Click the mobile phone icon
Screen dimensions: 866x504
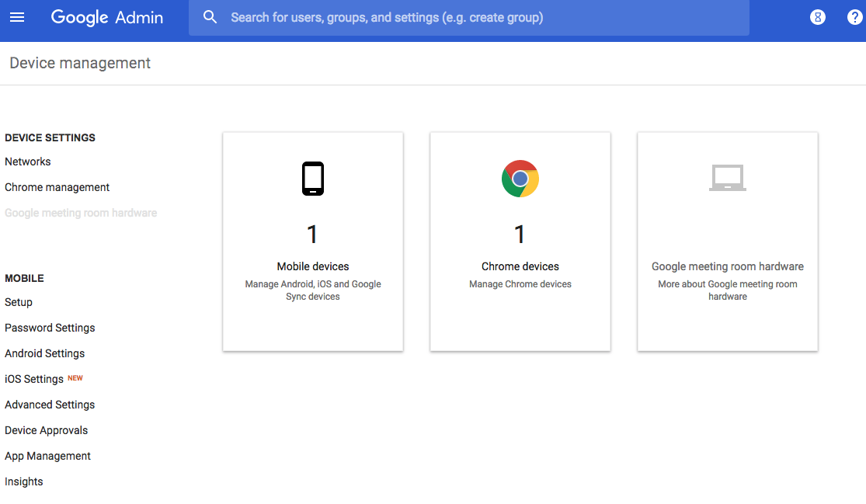312,179
